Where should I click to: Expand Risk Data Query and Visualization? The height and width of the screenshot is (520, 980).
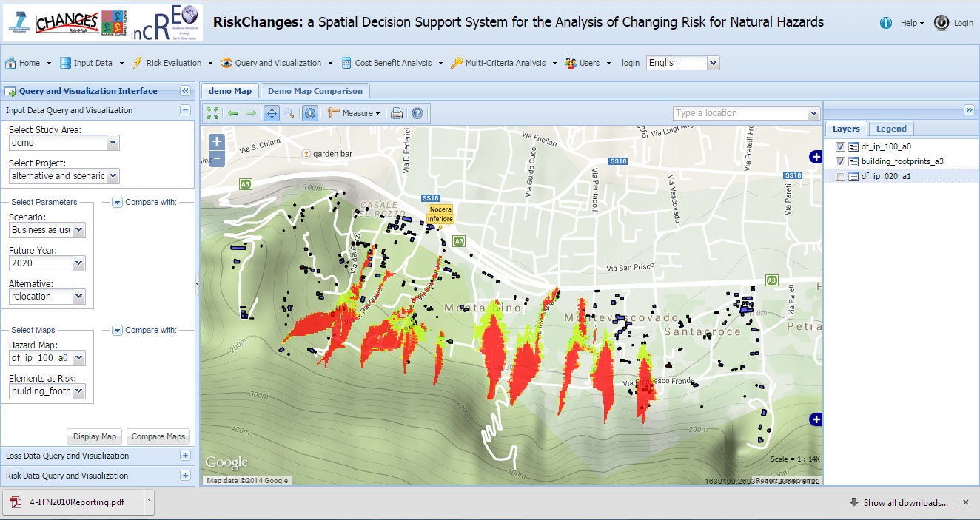coord(185,476)
